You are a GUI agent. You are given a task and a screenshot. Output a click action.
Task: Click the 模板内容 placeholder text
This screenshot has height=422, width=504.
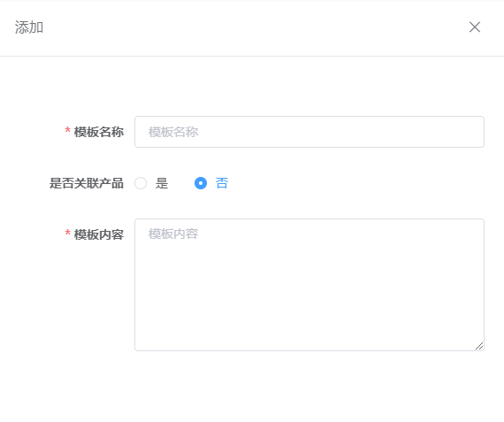tap(173, 234)
